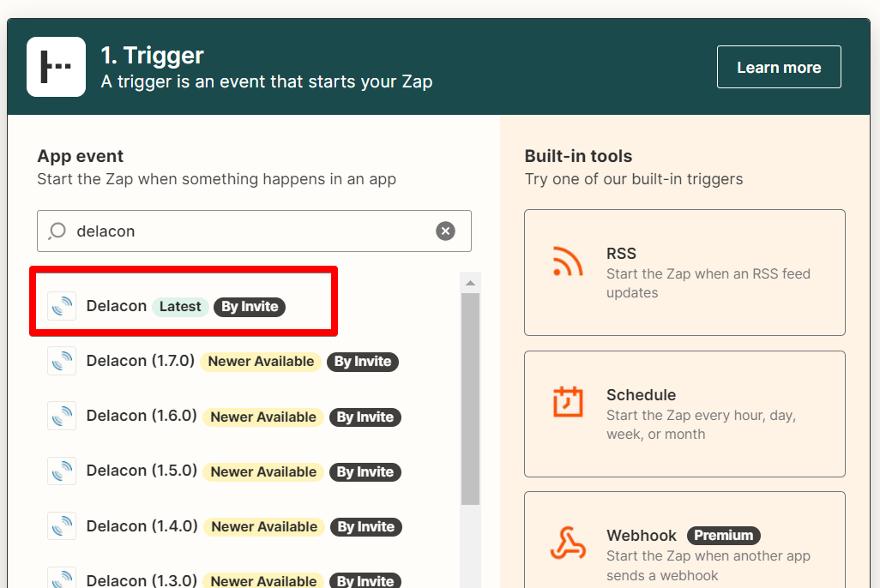The width and height of the screenshot is (880, 588).
Task: Open the Learn more button
Action: coord(779,67)
